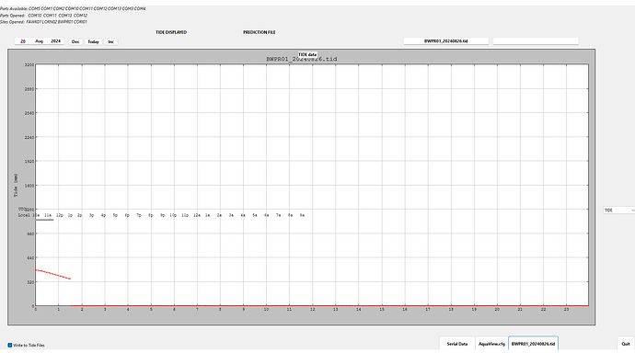Click the Ports Opened text line
The width and height of the screenshot is (635, 364).
[44, 16]
